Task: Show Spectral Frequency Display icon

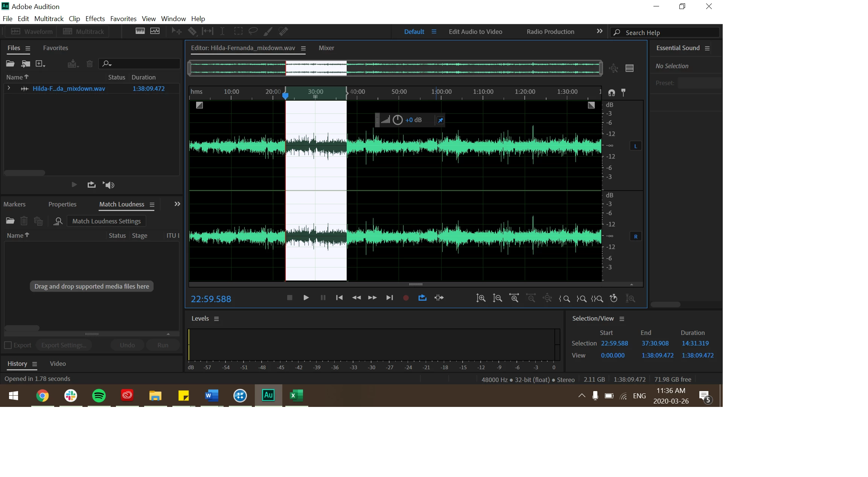Action: pyautogui.click(x=140, y=31)
